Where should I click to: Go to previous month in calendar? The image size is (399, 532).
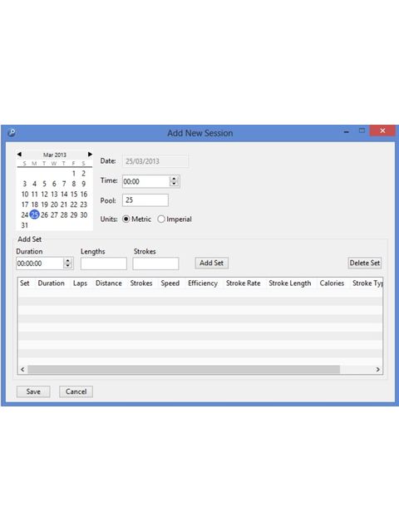click(x=19, y=155)
